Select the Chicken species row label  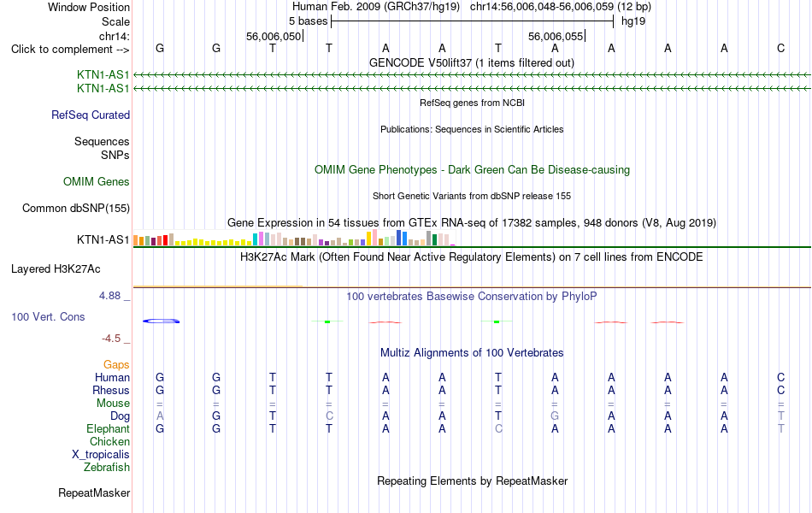click(109, 441)
